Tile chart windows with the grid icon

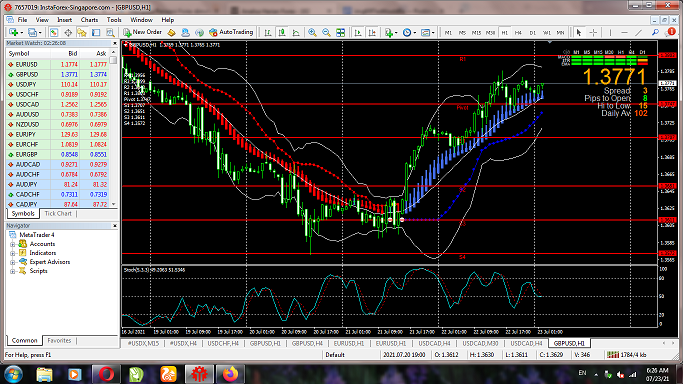[341, 32]
